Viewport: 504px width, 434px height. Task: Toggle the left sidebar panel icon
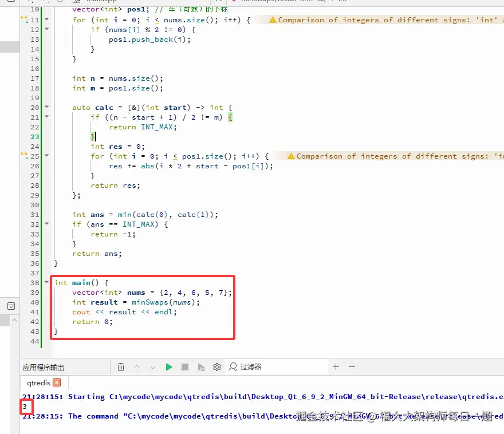click(11, 306)
